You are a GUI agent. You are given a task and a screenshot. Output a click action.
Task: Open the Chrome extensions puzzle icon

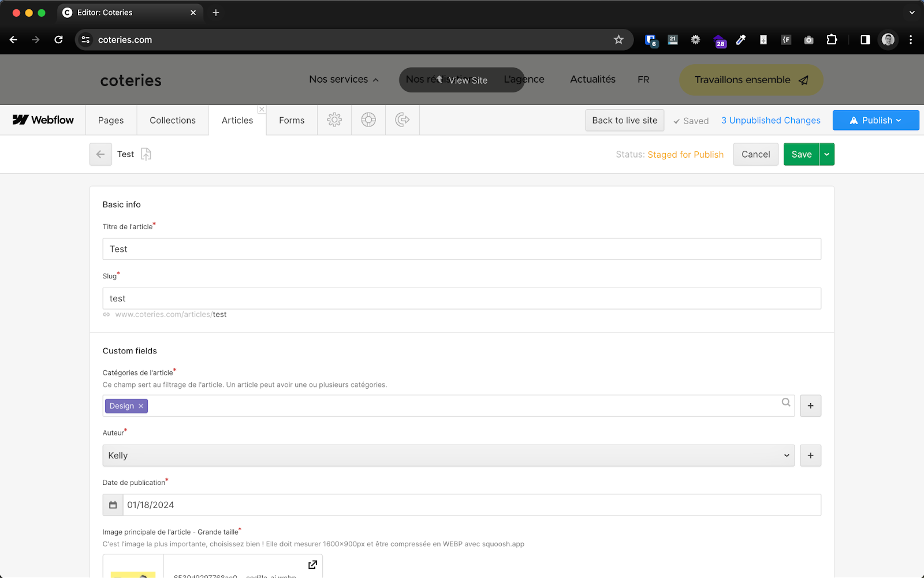coord(832,40)
